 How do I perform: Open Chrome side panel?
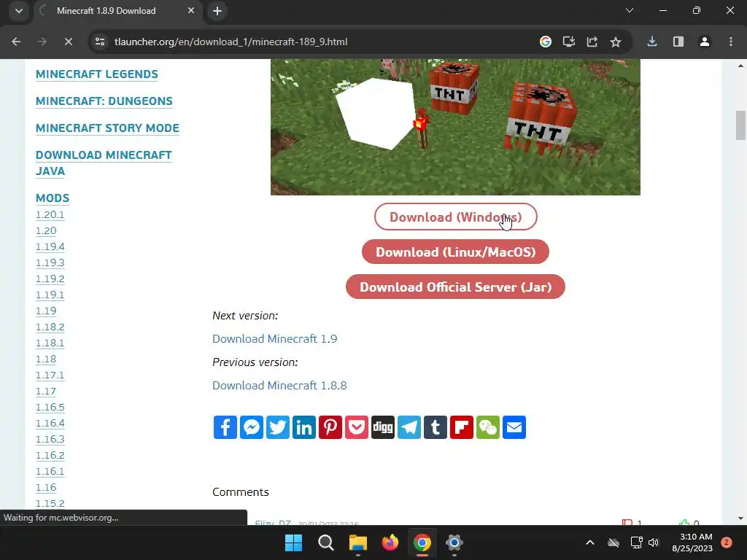(678, 42)
